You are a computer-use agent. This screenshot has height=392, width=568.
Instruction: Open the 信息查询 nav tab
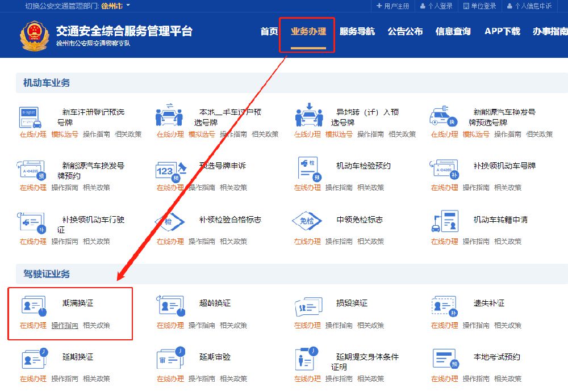pyautogui.click(x=453, y=32)
